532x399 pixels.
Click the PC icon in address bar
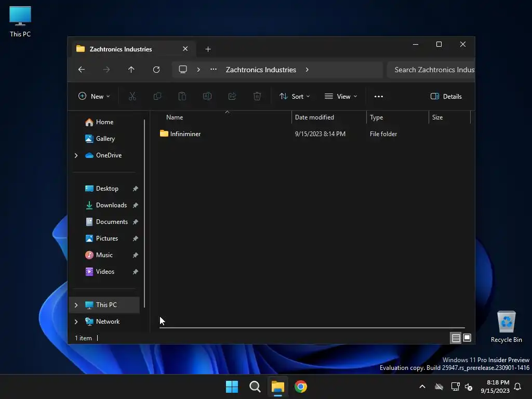(183, 70)
